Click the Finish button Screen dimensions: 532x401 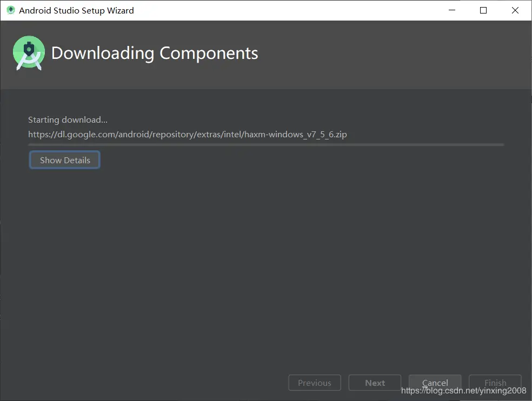point(495,383)
